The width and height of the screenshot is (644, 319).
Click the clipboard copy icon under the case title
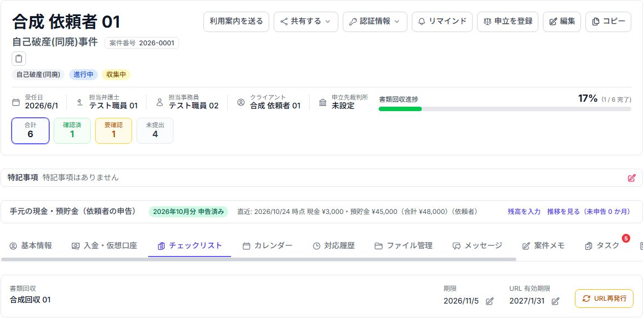19,59
